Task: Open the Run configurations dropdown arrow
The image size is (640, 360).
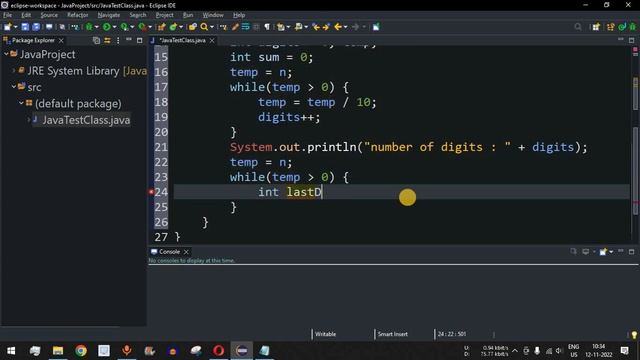Action: (x=114, y=27)
